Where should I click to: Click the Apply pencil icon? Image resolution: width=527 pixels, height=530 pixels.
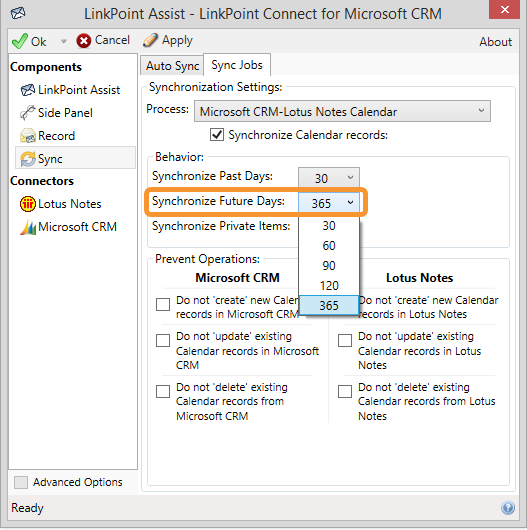(150, 40)
